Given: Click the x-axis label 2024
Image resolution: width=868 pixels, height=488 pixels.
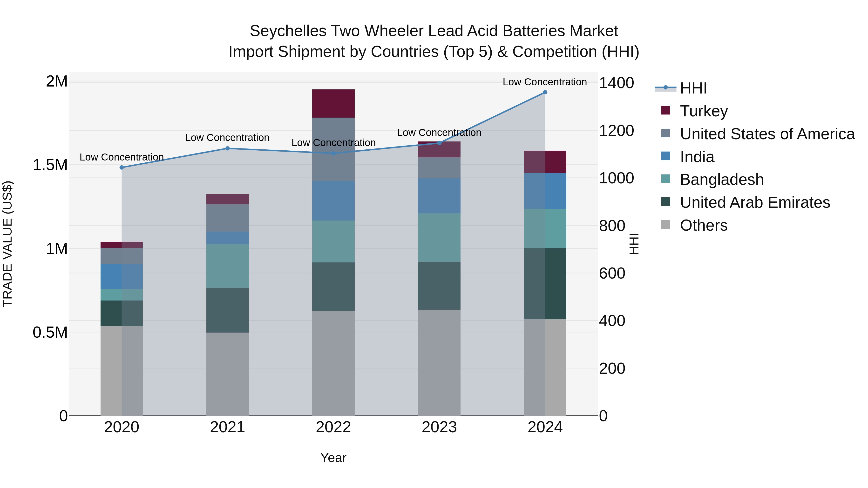Looking at the screenshot, I should (545, 427).
